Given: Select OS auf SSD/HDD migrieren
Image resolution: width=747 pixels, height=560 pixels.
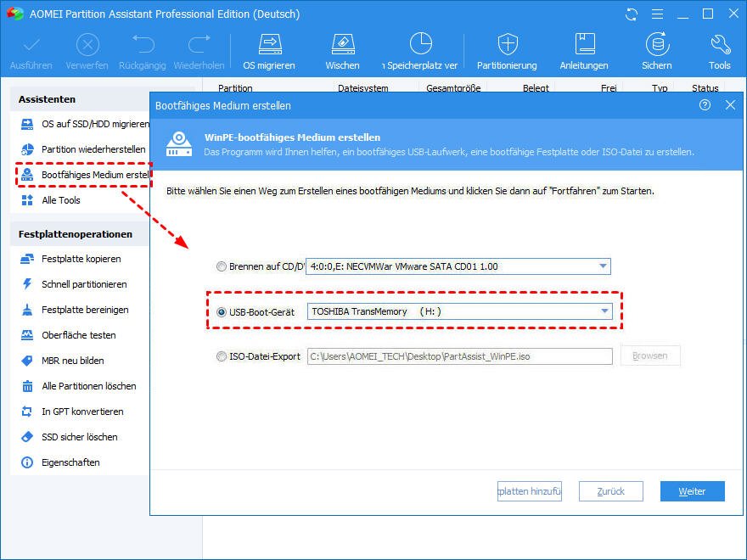Looking at the screenshot, I should [85, 124].
